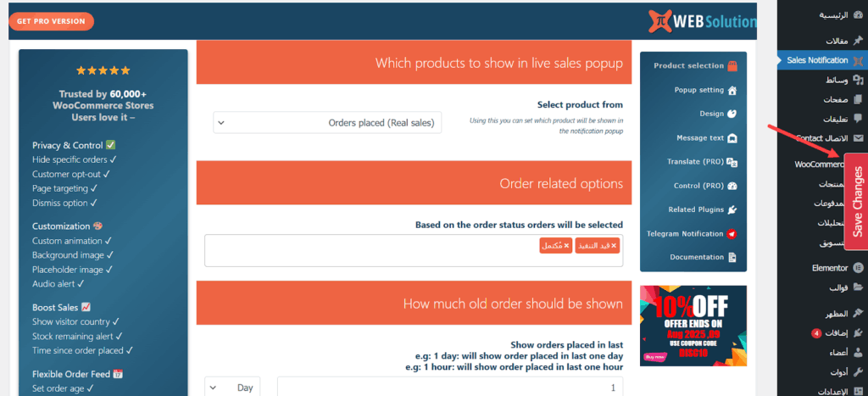Open Sales Notification in WordPress menu
Screen dimensions: 868x396
coord(816,60)
